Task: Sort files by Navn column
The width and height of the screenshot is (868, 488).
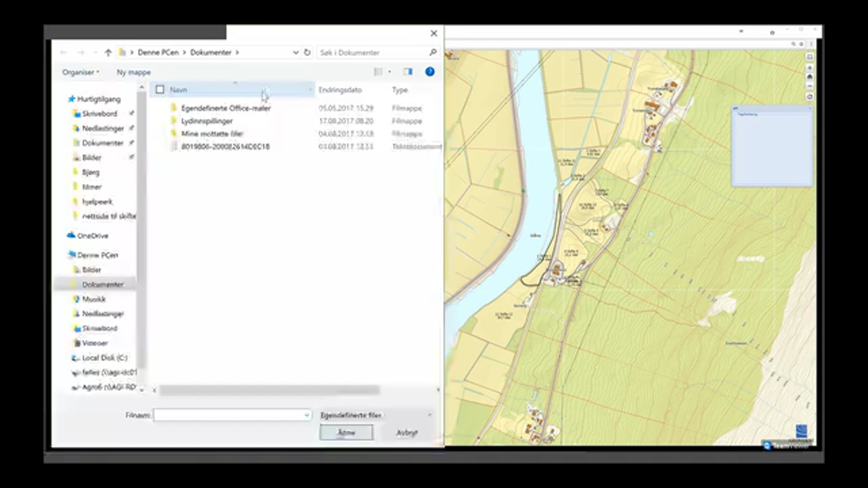Action: [x=179, y=90]
